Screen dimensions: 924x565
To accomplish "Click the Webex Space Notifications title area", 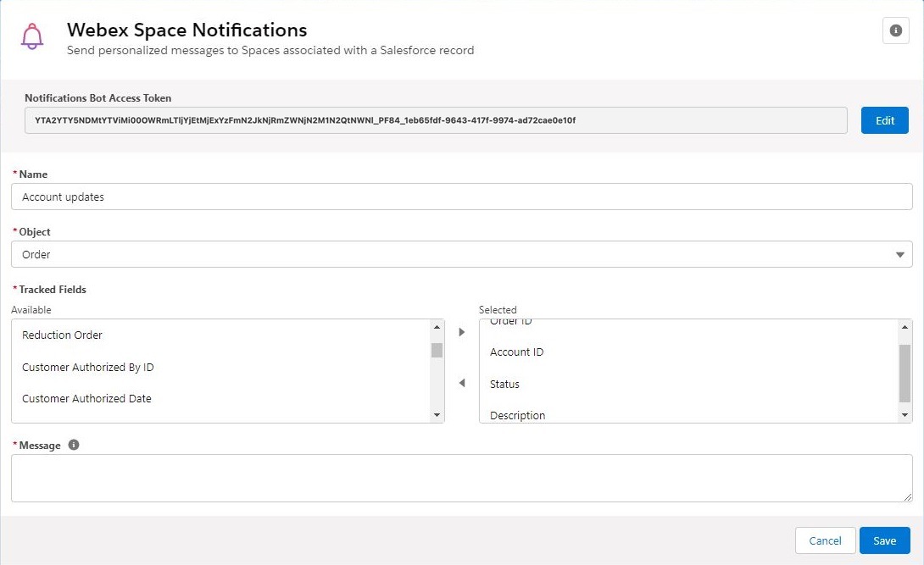I will (186, 30).
